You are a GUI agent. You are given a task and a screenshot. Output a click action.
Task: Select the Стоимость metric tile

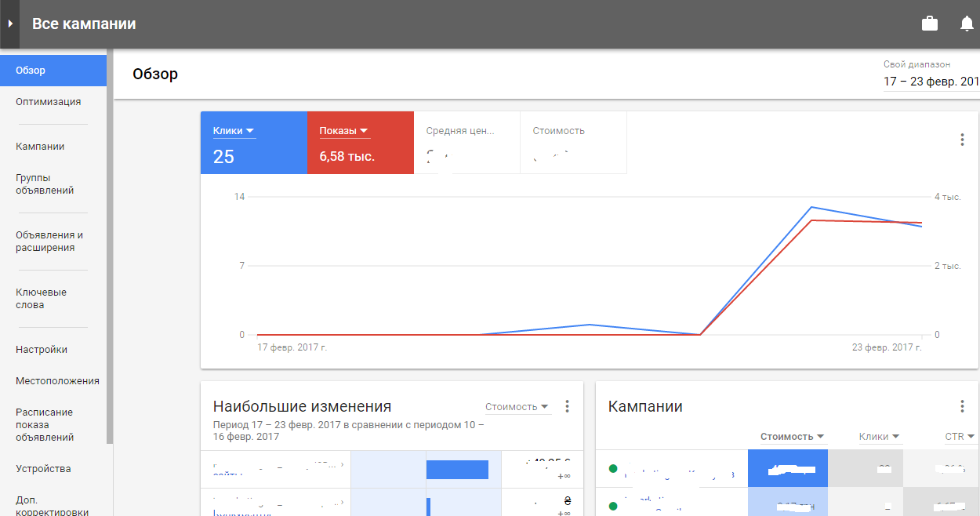coord(573,142)
